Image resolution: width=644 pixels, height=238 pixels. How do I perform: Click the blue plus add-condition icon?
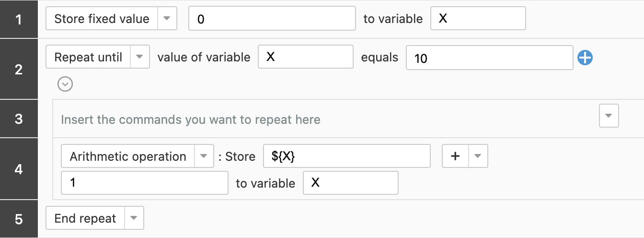click(585, 58)
